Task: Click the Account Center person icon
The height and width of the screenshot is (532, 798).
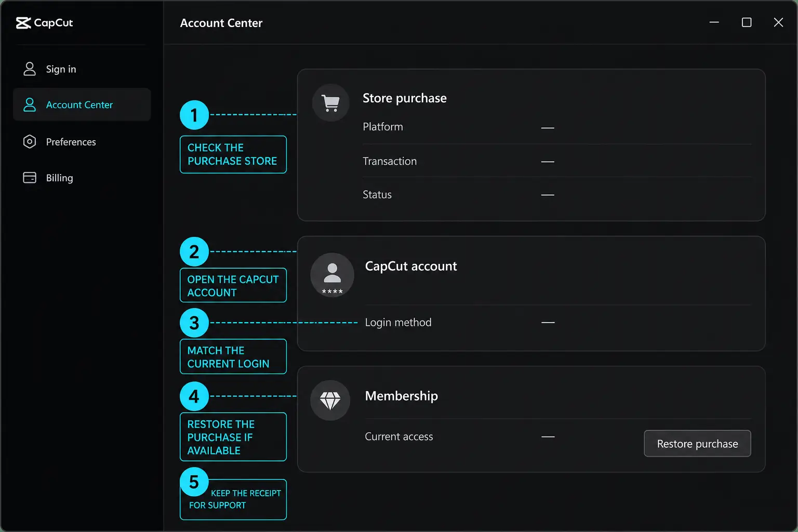Action: [30, 105]
